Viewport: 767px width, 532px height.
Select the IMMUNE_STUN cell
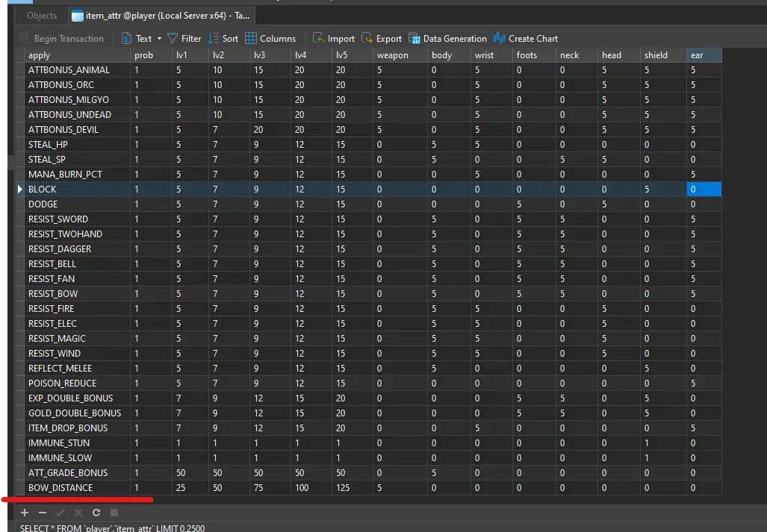(x=77, y=442)
